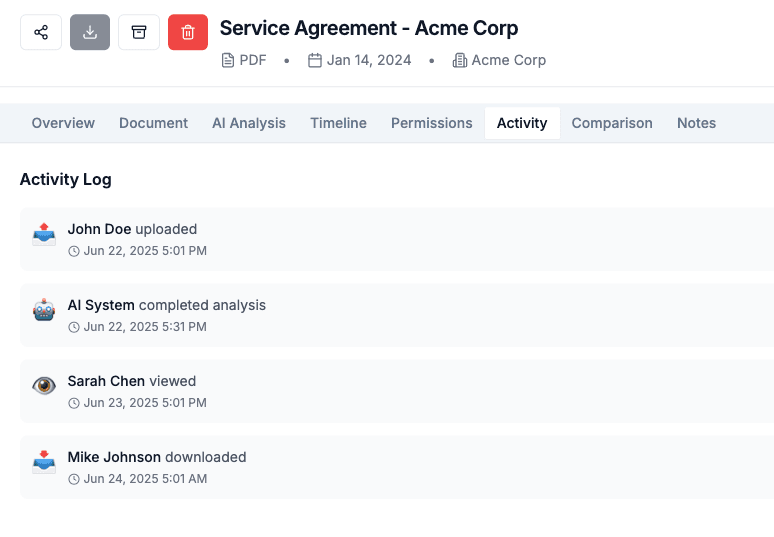Click timestamp Jun 22, 2025 5:01 PM
This screenshot has height=537, width=774.
point(145,251)
